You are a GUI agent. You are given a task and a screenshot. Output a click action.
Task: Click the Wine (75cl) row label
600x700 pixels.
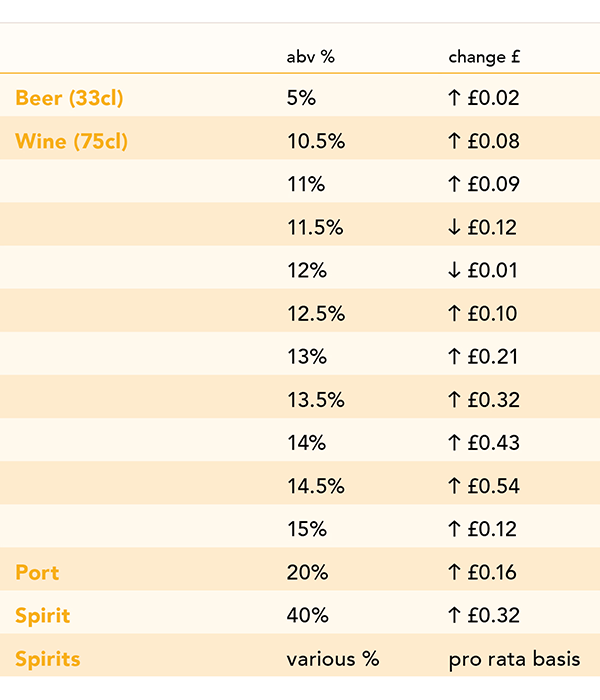coord(72,141)
